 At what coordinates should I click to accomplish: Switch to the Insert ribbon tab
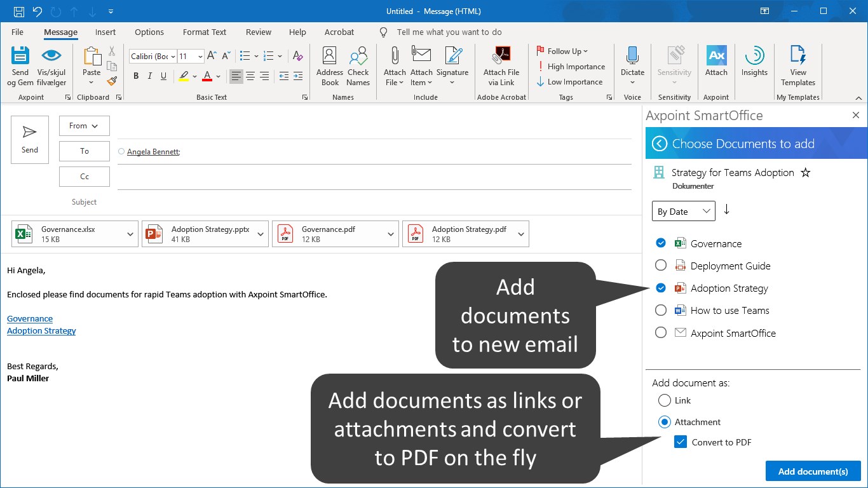click(105, 32)
